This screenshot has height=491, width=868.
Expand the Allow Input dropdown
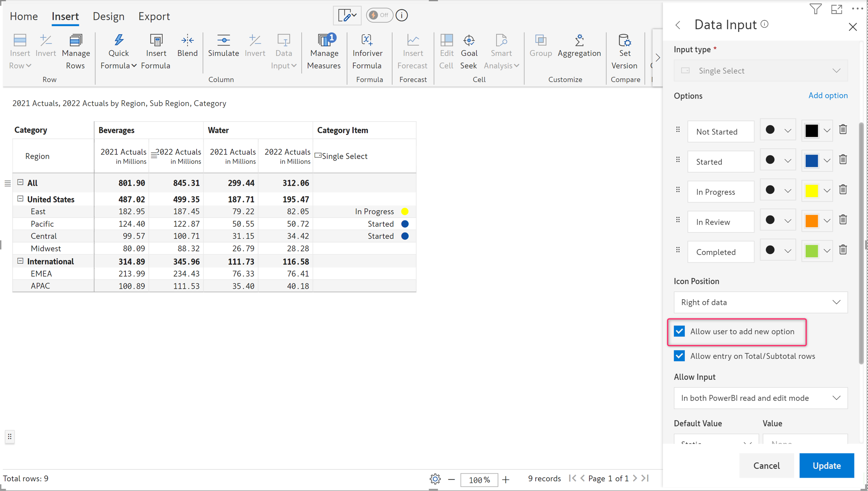(x=760, y=398)
